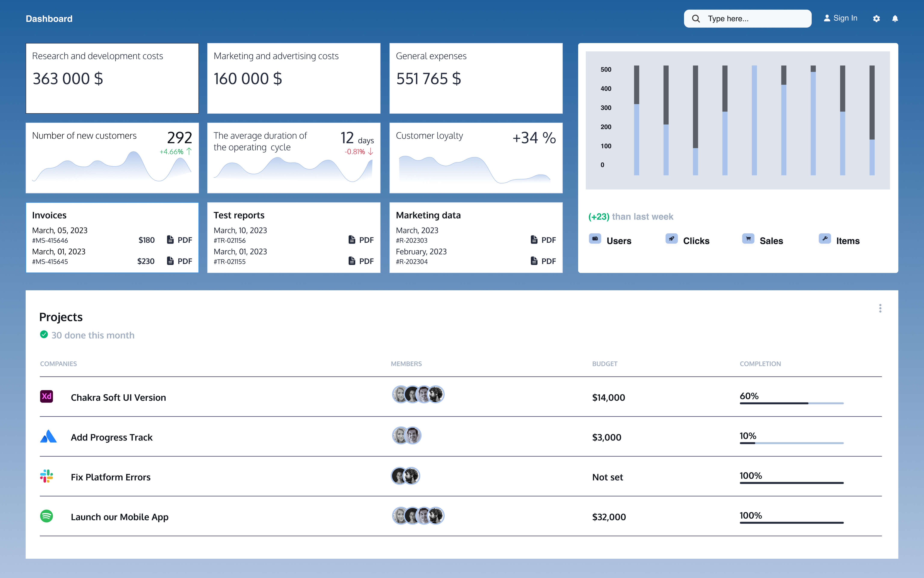924x578 pixels.
Task: Click the $14,000 budget cell
Action: 609,398
